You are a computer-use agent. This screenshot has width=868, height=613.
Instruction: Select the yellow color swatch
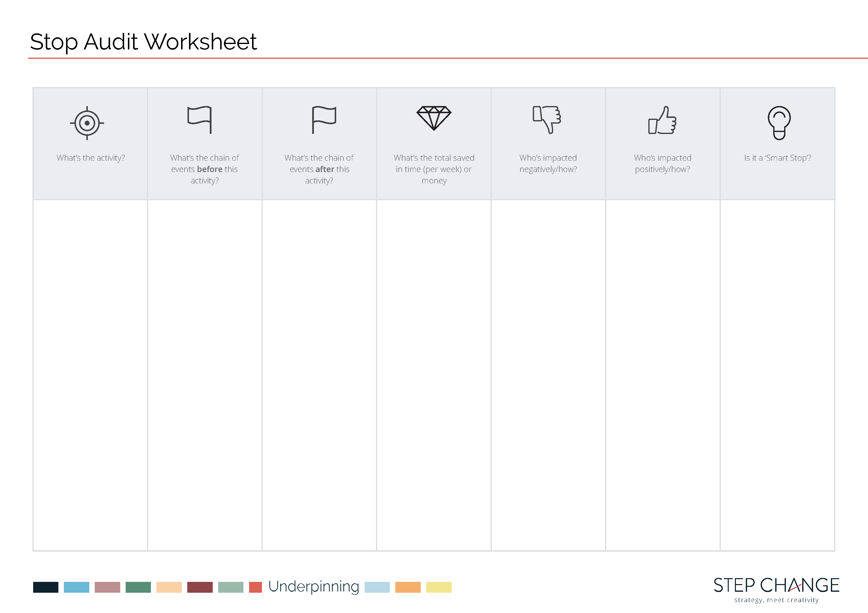pos(439,587)
